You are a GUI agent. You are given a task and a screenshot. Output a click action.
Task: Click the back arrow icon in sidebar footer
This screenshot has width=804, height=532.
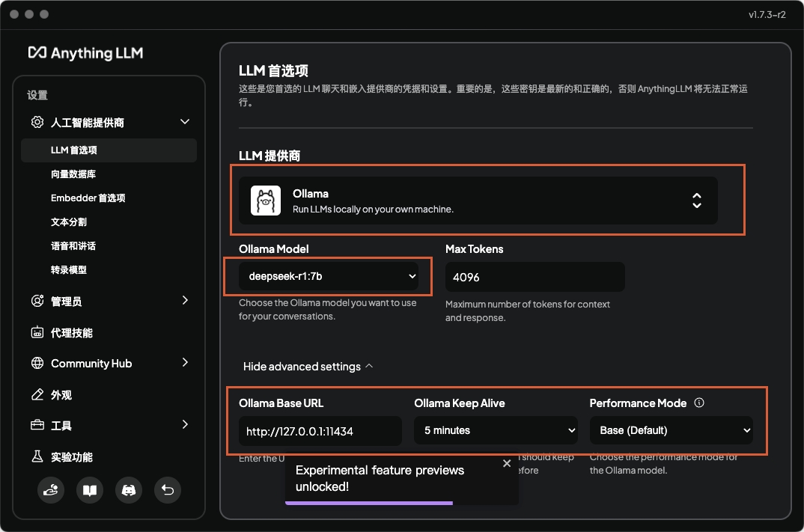(x=168, y=490)
